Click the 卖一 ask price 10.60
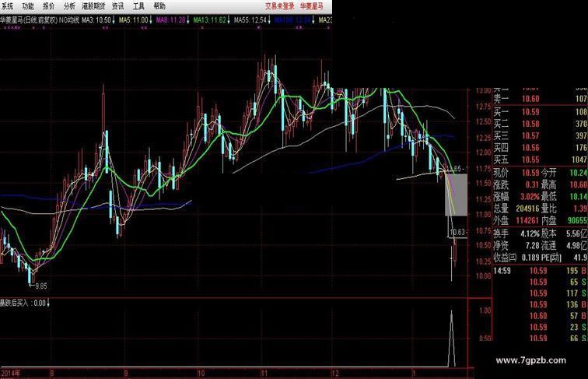The image size is (588, 379). tap(530, 99)
